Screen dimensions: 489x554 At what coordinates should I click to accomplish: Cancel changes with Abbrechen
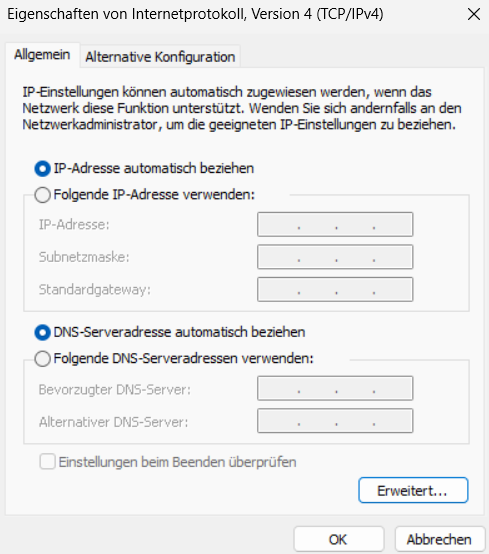point(440,539)
